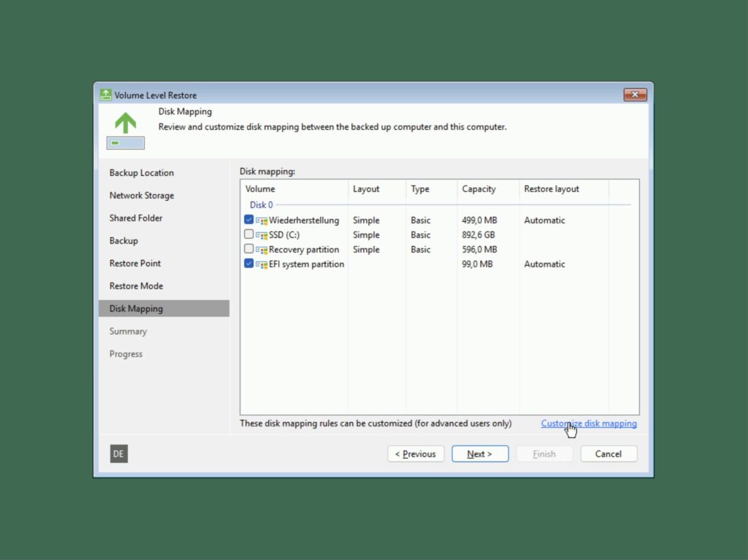Click the Recovery partition volume icon
748x560 pixels.
click(262, 249)
